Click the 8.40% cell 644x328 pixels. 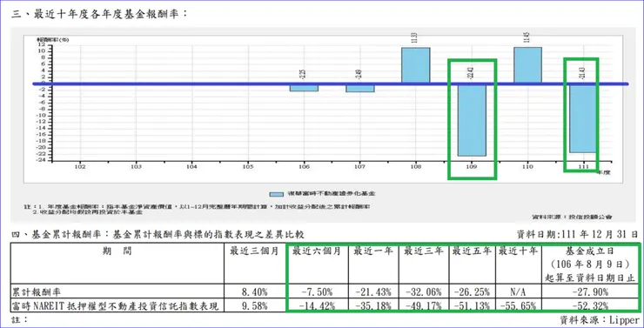click(255, 292)
